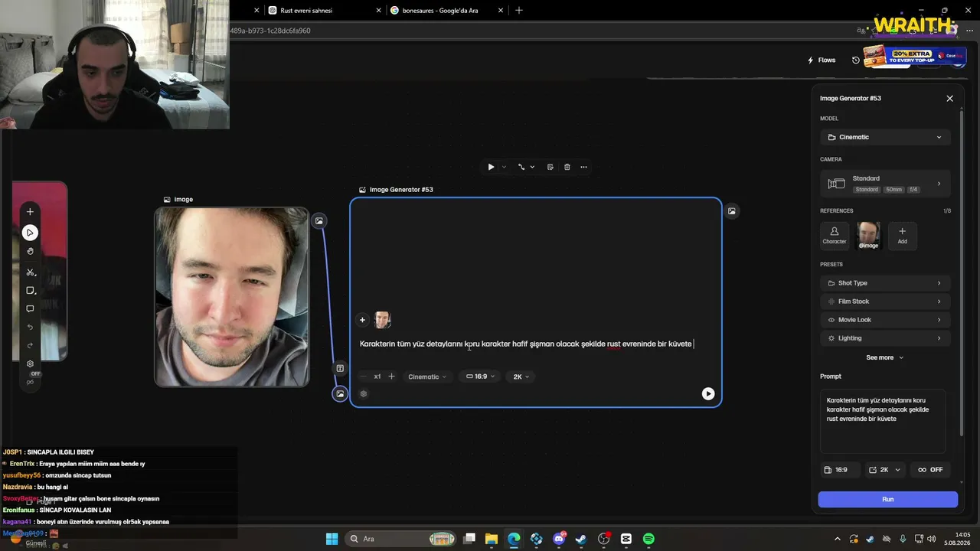Select the pointer tool in the left toolbar
Screen dimensions: 980x551
(30, 232)
